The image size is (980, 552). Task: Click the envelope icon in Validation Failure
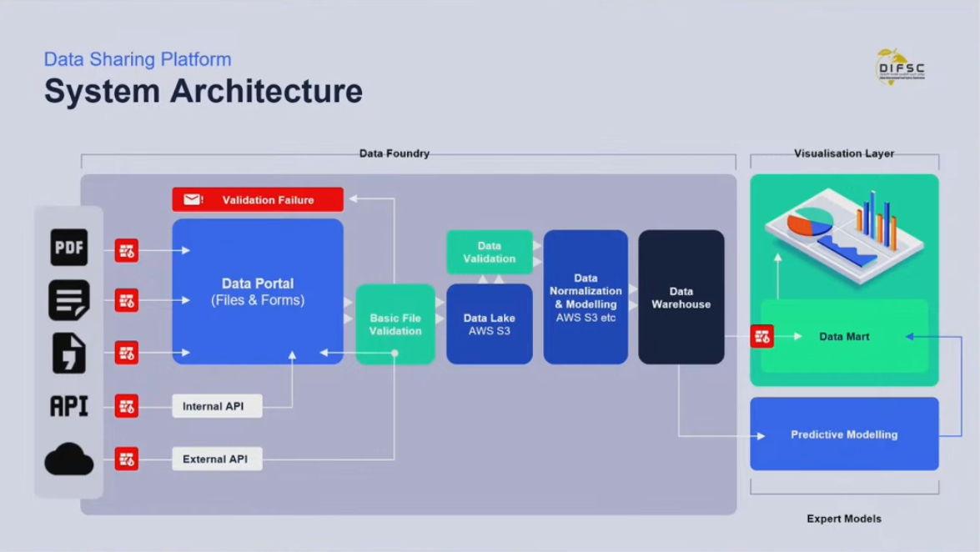pos(193,200)
